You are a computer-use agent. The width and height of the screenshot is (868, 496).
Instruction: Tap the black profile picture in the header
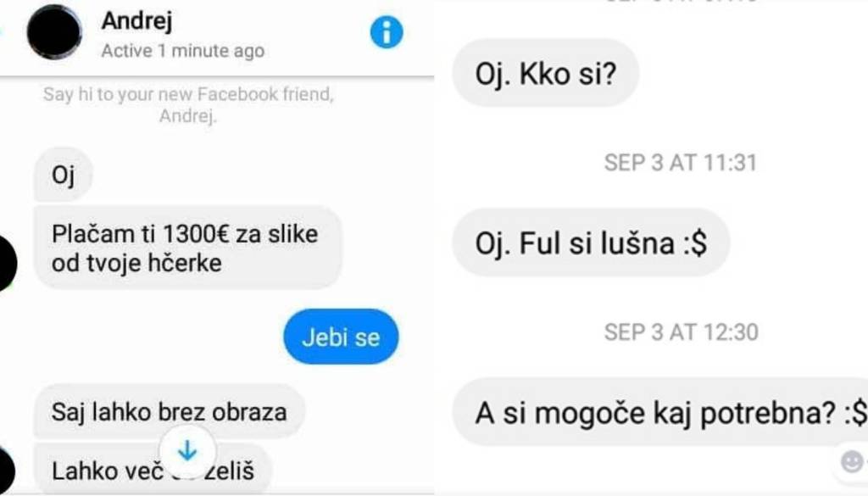tap(54, 31)
